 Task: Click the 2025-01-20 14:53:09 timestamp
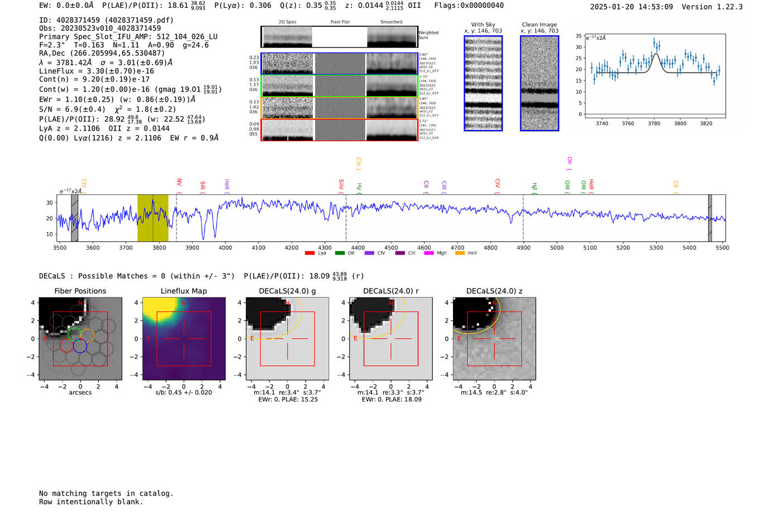tap(631, 7)
